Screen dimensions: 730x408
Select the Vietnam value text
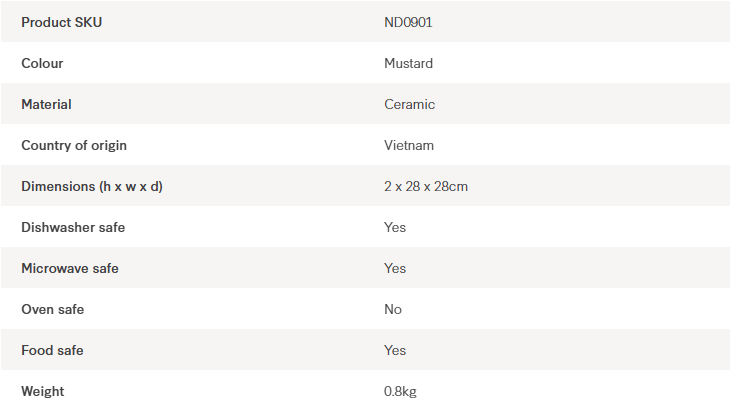409,145
